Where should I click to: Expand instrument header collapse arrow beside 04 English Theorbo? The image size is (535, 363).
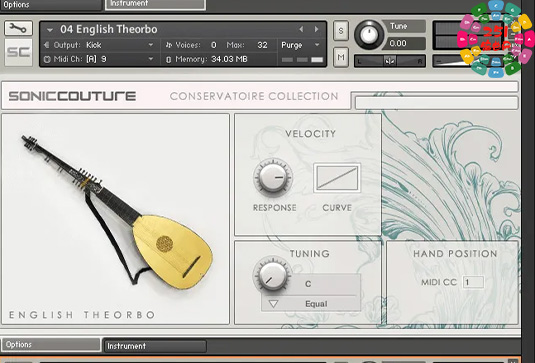pos(50,30)
